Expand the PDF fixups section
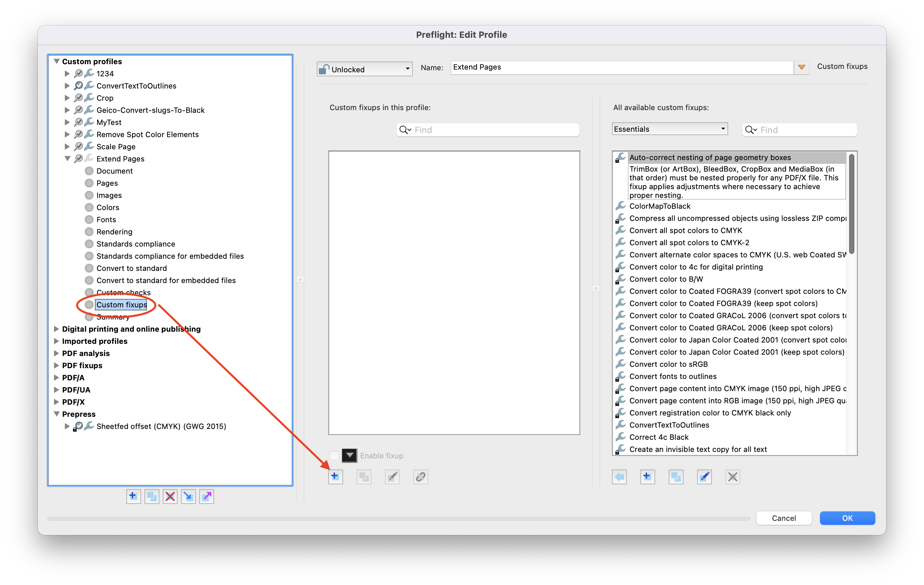Viewport: 924px width, 585px height. (x=57, y=365)
